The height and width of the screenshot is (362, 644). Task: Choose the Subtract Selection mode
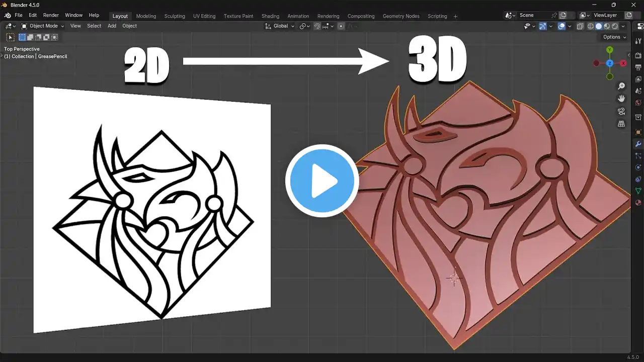38,37
